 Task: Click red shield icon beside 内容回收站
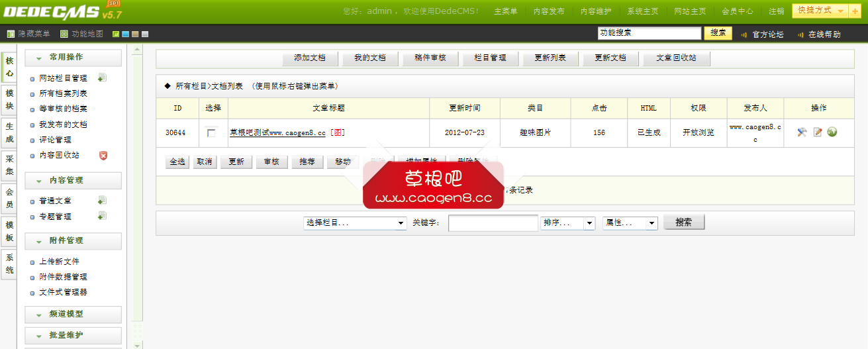(x=103, y=155)
